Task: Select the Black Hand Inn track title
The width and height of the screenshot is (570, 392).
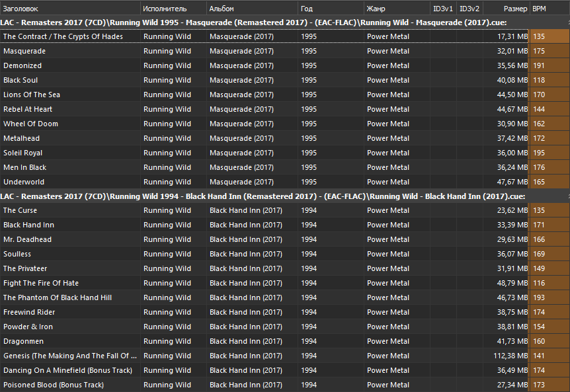Action: point(28,225)
